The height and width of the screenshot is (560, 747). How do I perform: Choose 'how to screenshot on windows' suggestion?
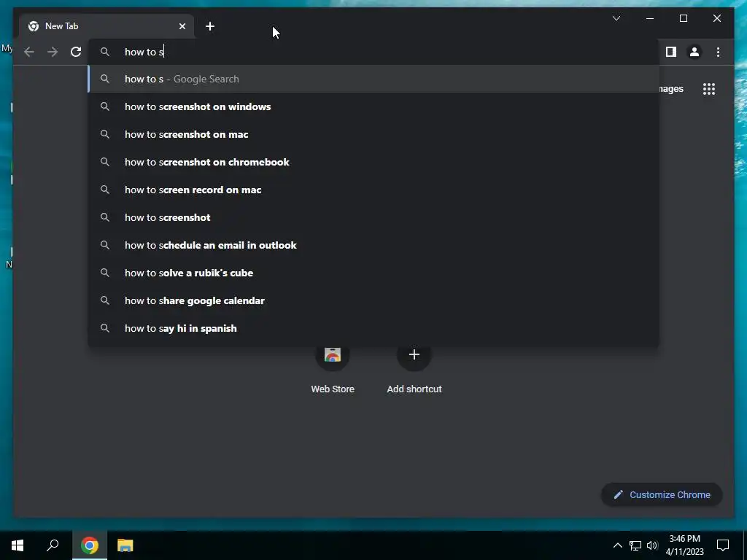pos(373,106)
